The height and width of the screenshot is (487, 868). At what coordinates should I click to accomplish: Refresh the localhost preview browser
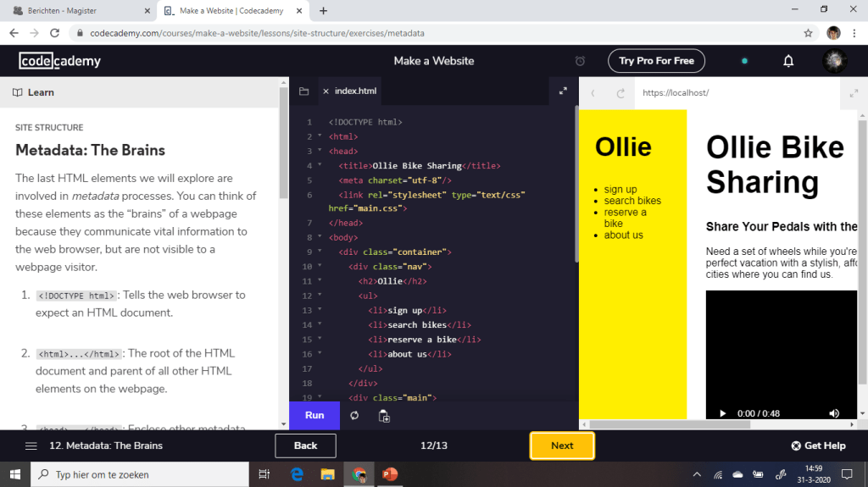[620, 93]
